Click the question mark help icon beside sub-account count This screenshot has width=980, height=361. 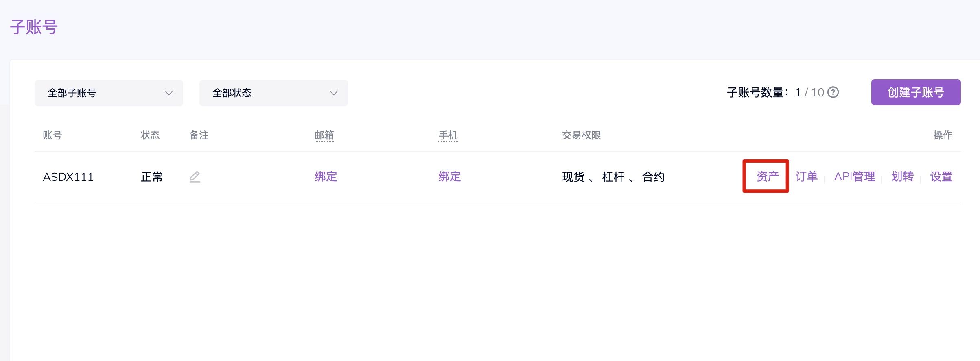point(833,93)
